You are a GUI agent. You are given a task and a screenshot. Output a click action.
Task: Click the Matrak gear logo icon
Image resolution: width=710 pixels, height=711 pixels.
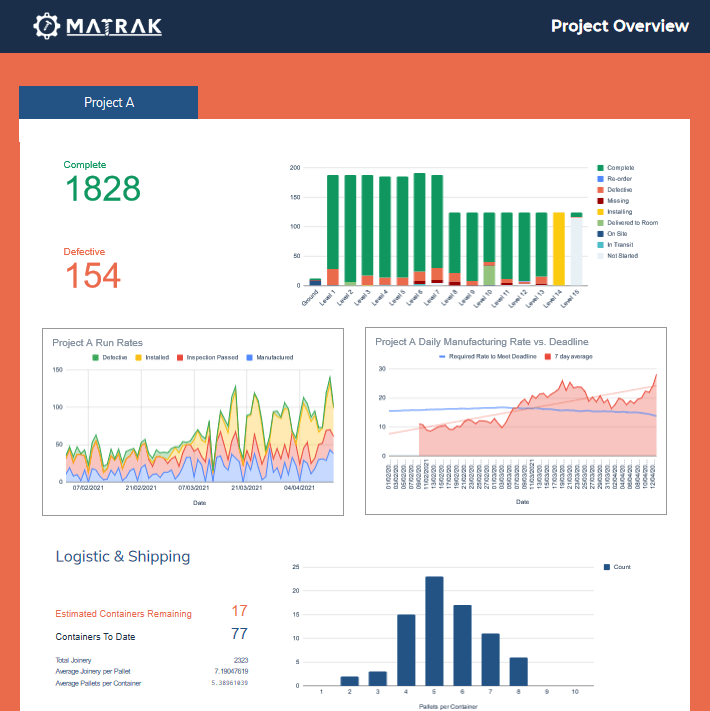point(46,26)
